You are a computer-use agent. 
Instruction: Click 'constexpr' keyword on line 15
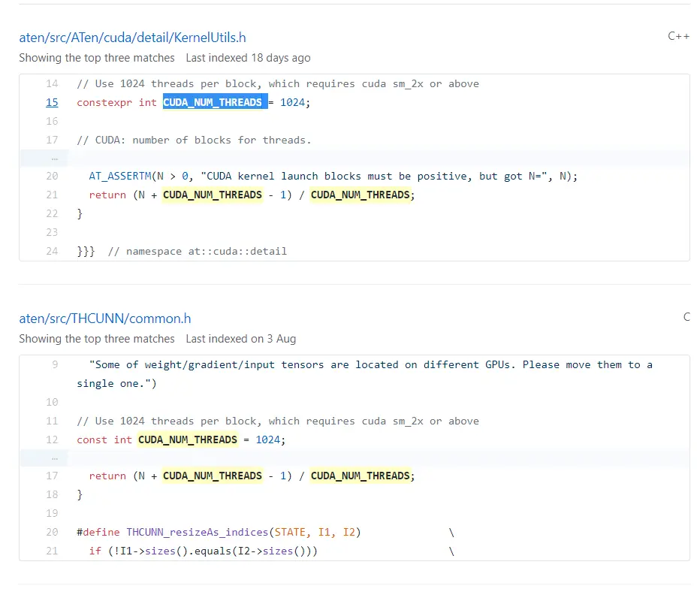(x=104, y=102)
